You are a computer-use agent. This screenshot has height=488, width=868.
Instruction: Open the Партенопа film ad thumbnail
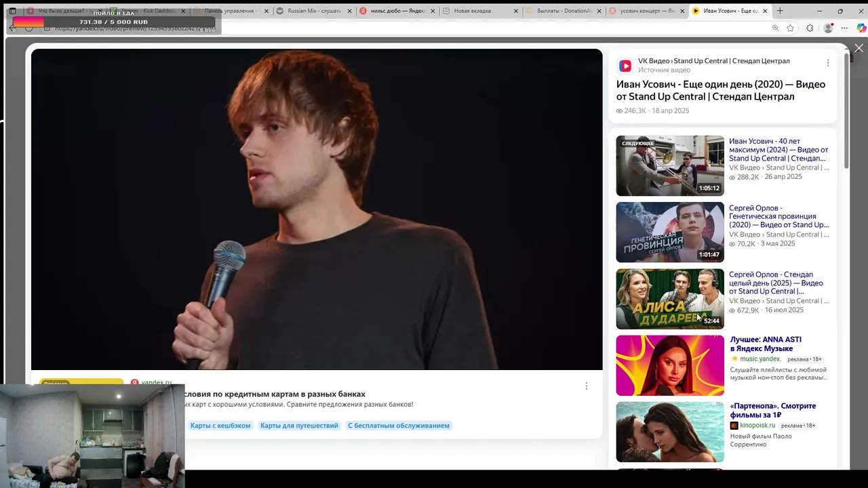670,432
